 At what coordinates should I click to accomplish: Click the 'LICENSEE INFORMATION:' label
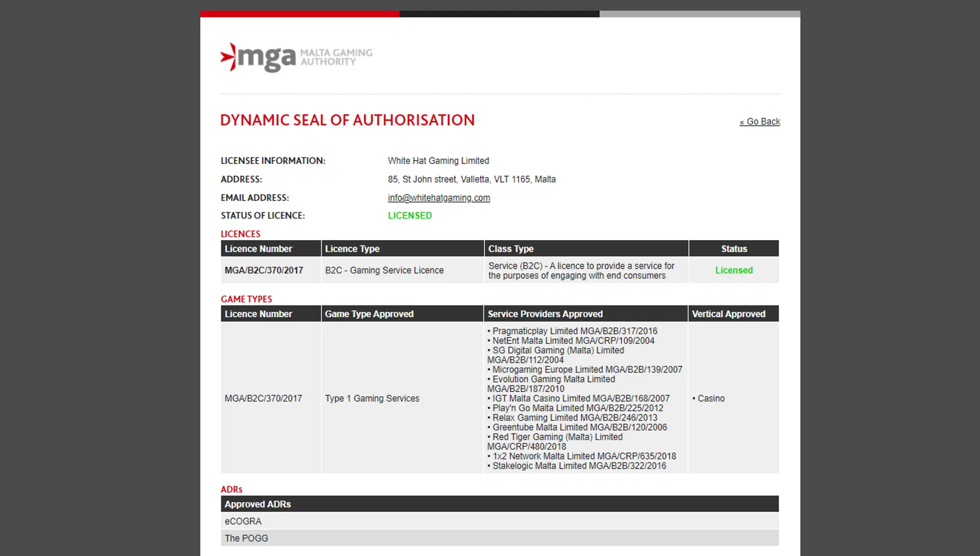coord(273,161)
